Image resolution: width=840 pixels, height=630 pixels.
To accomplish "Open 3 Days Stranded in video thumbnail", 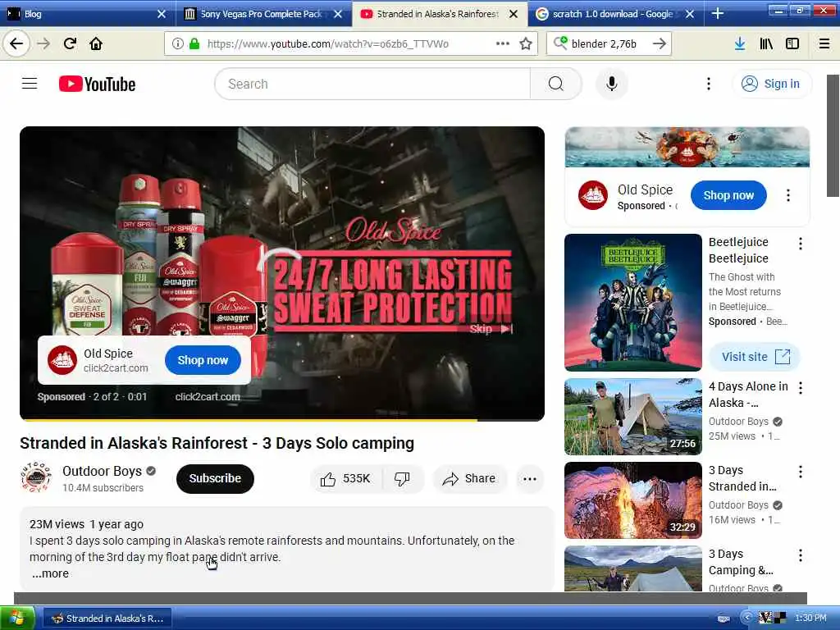I will [633, 500].
